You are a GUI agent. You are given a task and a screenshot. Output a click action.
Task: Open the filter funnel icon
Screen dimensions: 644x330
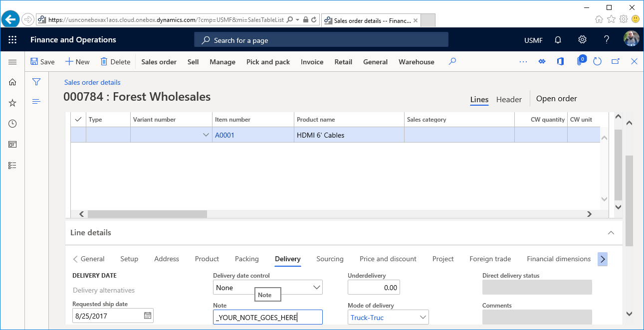(36, 81)
